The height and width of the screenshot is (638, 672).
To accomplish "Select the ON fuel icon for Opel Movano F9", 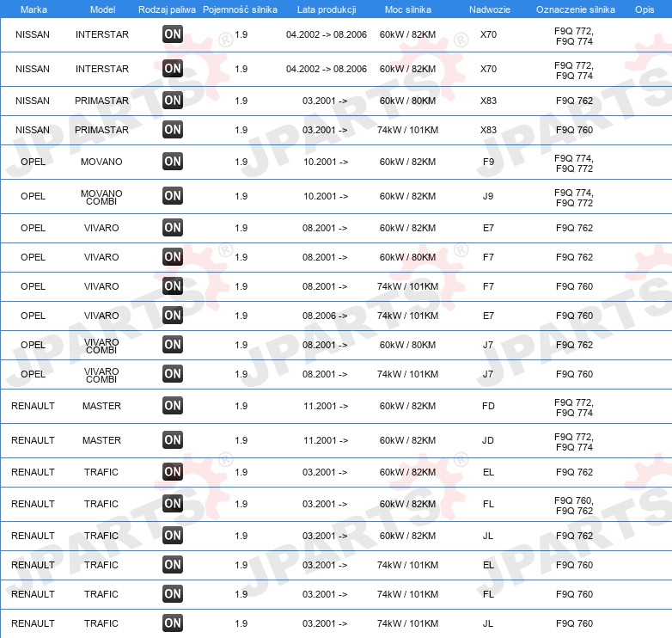I will pyautogui.click(x=173, y=161).
